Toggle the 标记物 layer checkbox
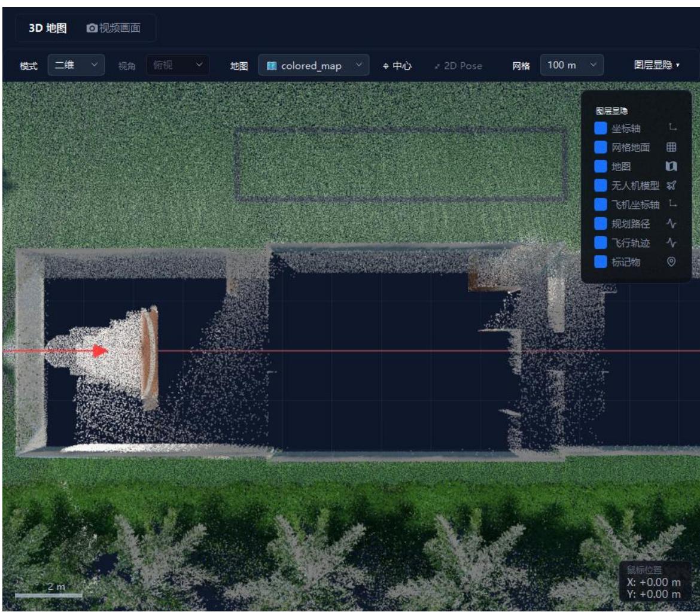Screen dimensions: 700x612 click(x=601, y=261)
